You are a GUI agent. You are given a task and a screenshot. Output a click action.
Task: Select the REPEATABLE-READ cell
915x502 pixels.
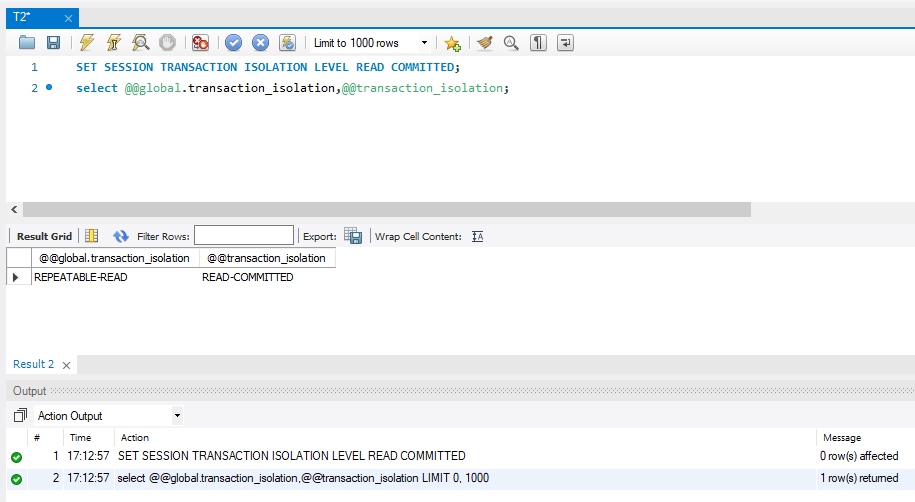tap(115, 277)
